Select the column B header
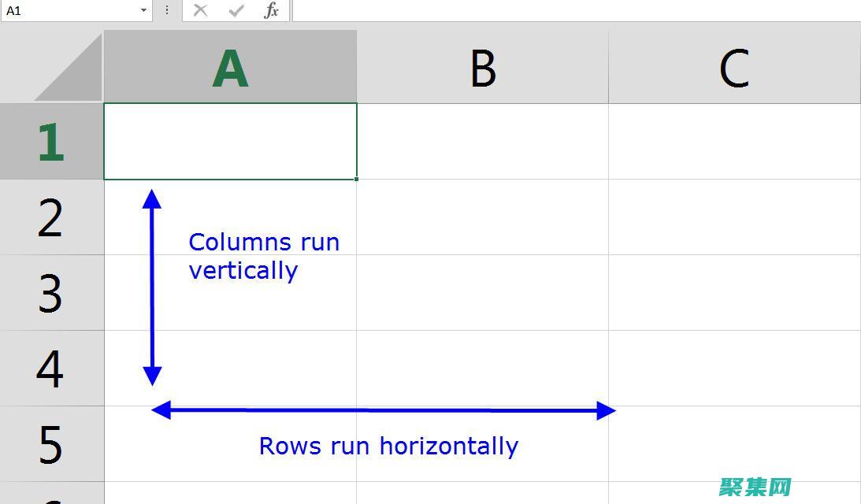 pos(482,68)
